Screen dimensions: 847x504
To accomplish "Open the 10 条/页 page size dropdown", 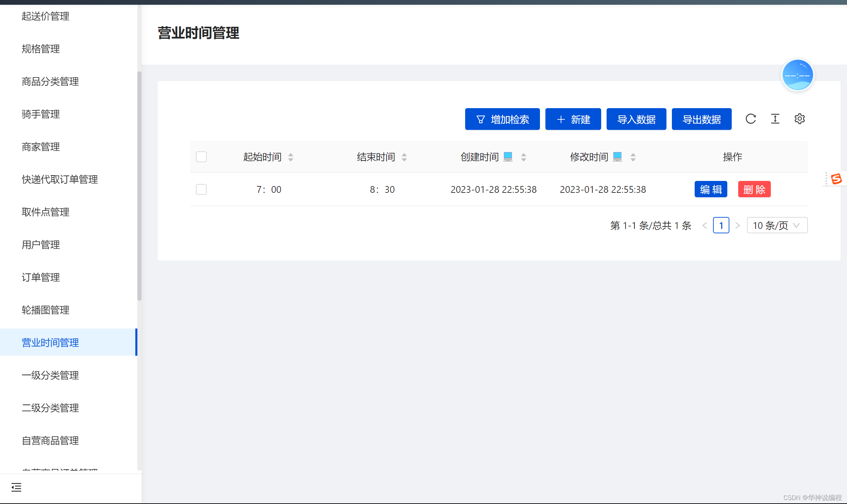I will (777, 225).
